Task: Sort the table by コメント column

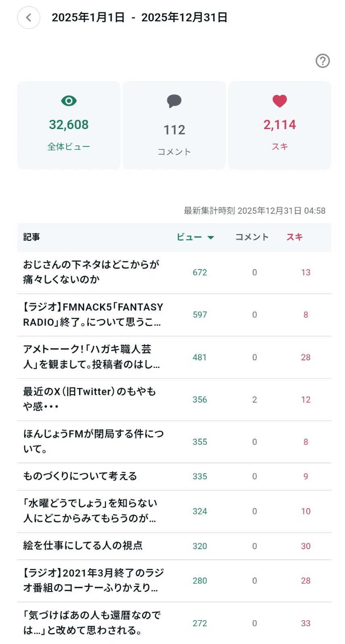Action: coord(252,237)
